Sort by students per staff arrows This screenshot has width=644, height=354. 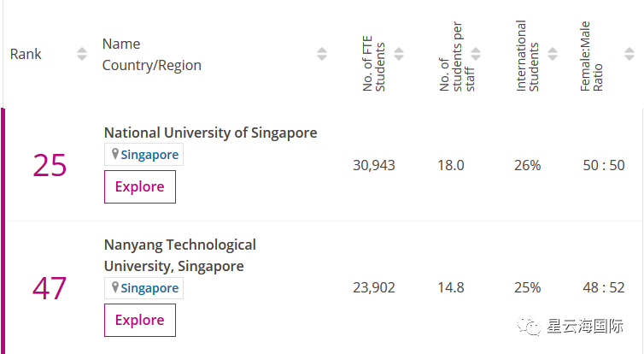[476, 54]
